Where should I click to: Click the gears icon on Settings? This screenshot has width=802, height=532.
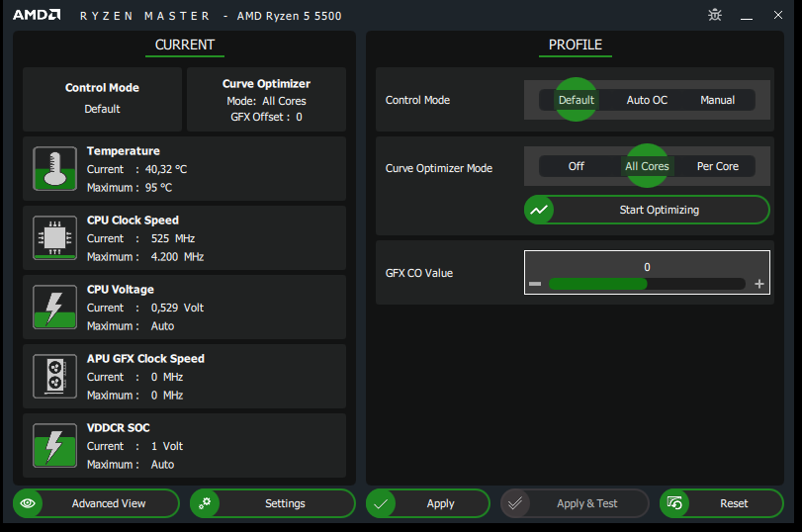(205, 503)
